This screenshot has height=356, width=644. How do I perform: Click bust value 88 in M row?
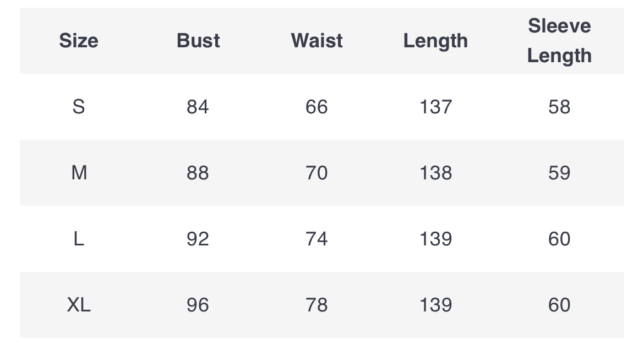pyautogui.click(x=198, y=172)
